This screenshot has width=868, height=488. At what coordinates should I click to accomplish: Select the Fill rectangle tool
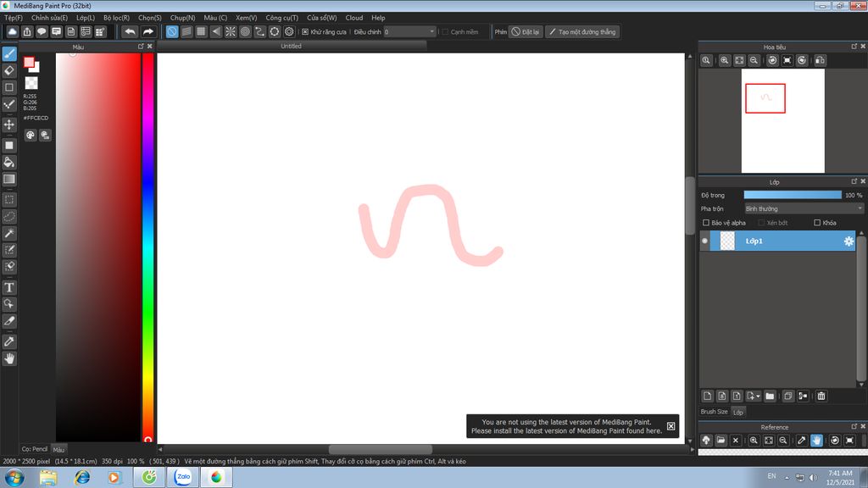click(x=9, y=146)
